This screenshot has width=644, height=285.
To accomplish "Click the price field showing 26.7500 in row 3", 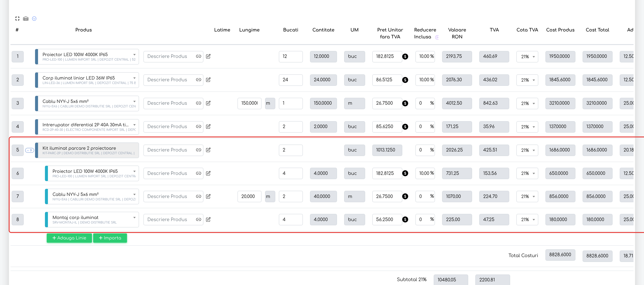I will tap(387, 103).
